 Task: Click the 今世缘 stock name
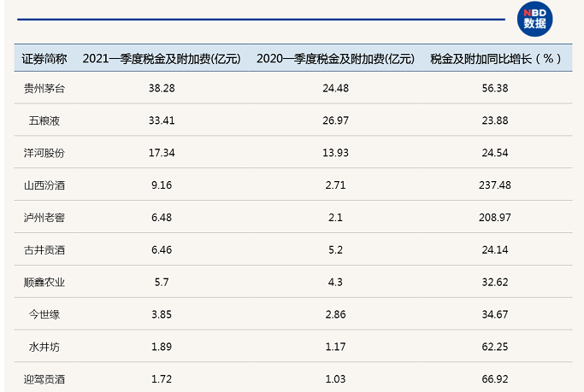44,314
